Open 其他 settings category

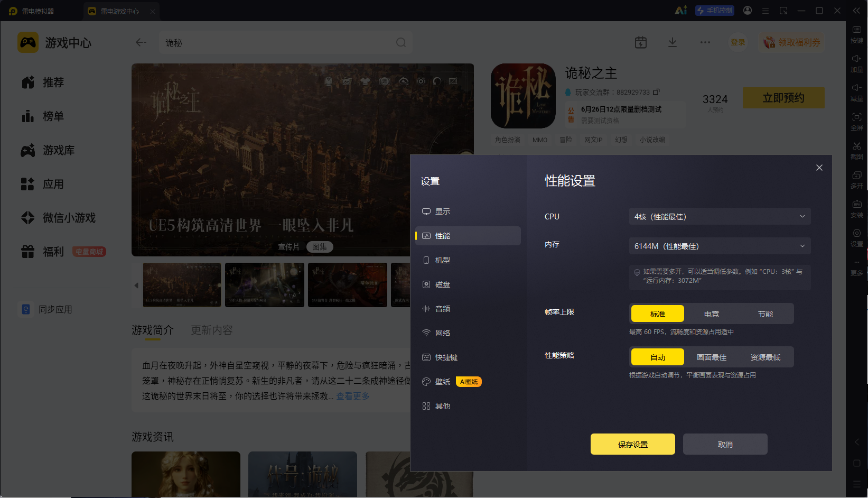coord(468,406)
